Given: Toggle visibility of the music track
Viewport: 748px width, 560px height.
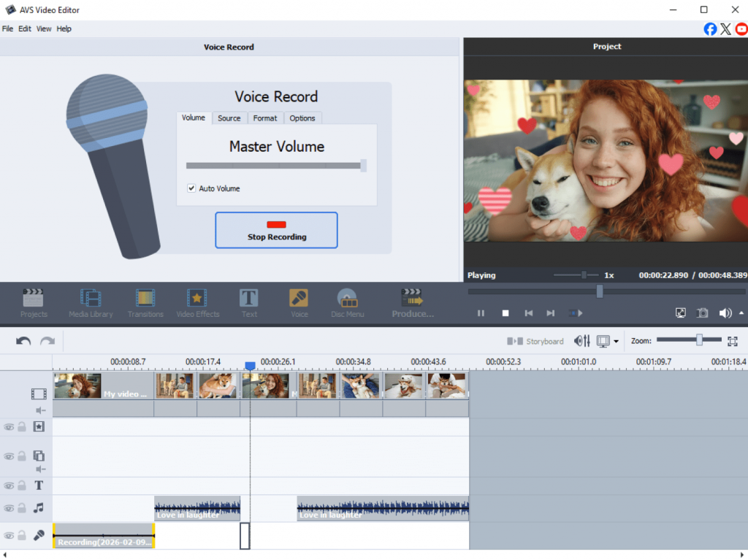Looking at the screenshot, I should point(9,508).
